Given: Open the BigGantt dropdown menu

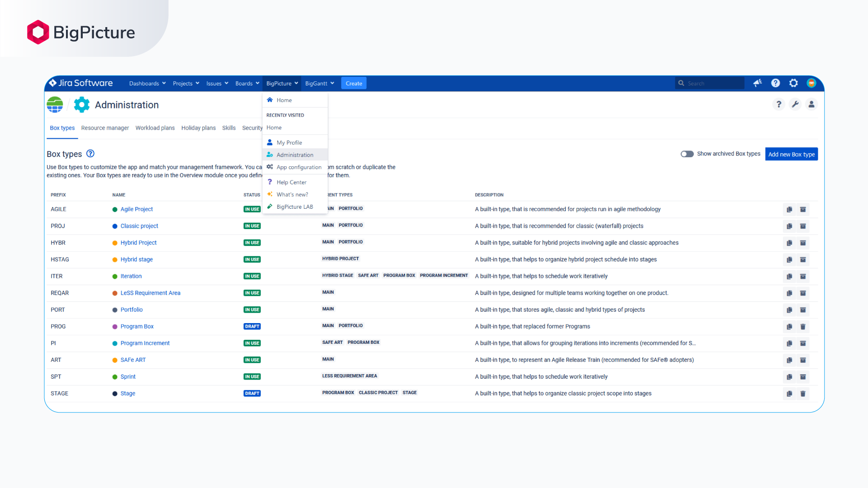Looking at the screenshot, I should pyautogui.click(x=319, y=84).
